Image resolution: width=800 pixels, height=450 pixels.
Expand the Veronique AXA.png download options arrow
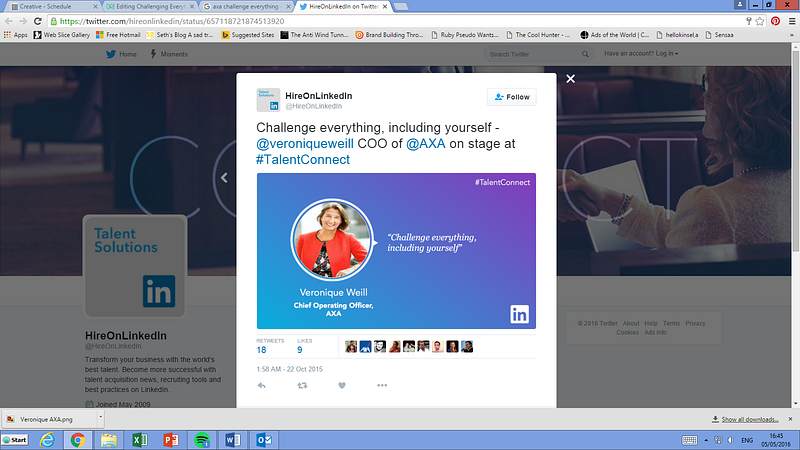pyautogui.click(x=101, y=417)
